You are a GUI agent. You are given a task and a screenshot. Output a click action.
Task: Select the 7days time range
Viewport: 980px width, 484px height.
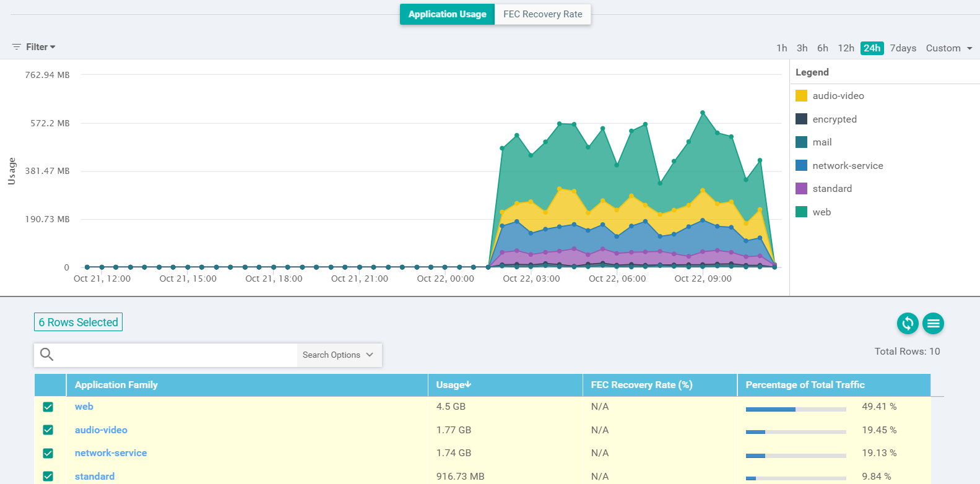click(903, 48)
